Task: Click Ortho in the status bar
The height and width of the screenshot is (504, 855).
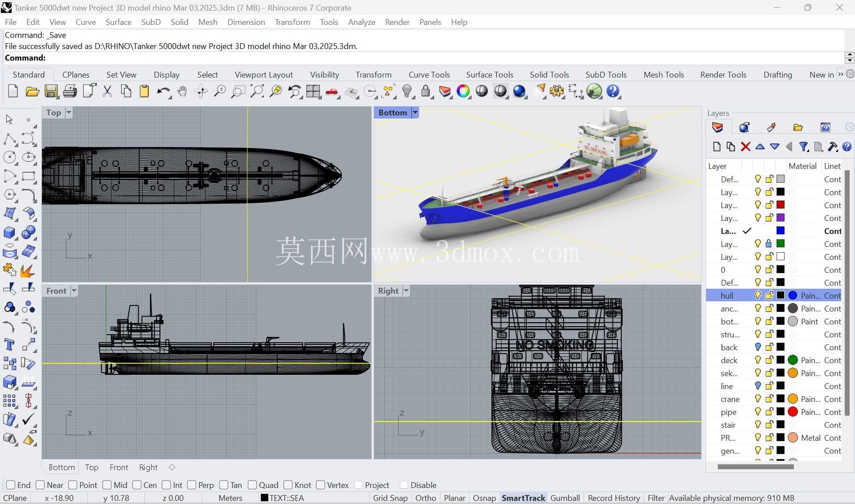Action: [x=426, y=498]
